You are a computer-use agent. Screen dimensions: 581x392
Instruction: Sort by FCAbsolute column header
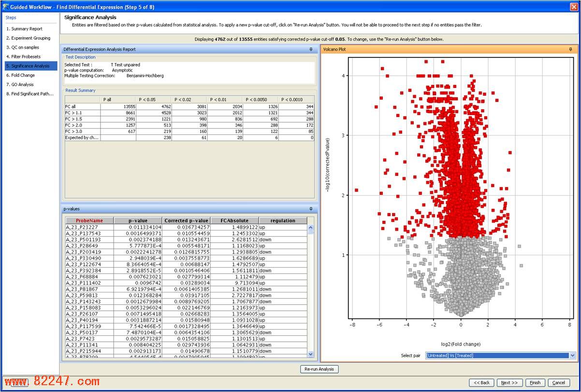point(235,220)
